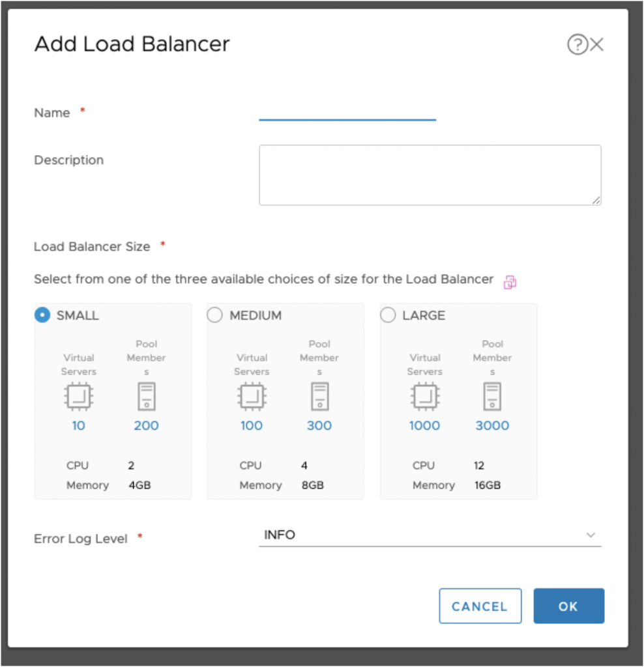Click LARGE card Pool Members server icon
The height and width of the screenshot is (667, 644).
click(x=493, y=397)
